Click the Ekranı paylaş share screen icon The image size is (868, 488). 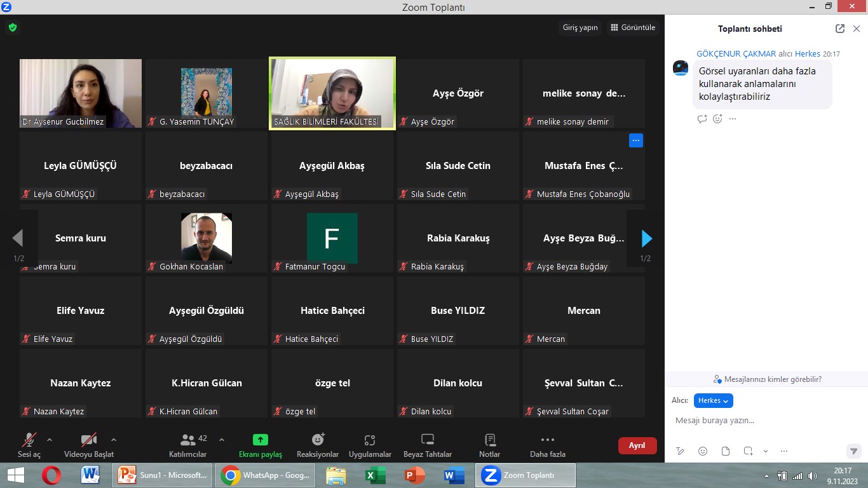pos(260,440)
